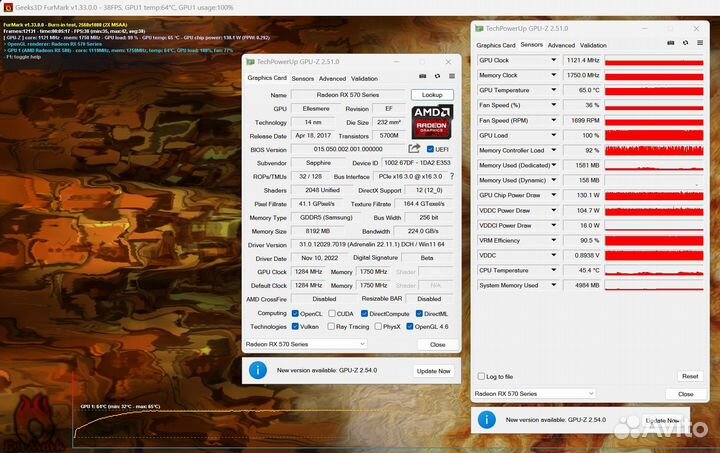Select Graphics Card tab in center GPU-Z window
Screen dimensions: 720x453
coord(267,78)
